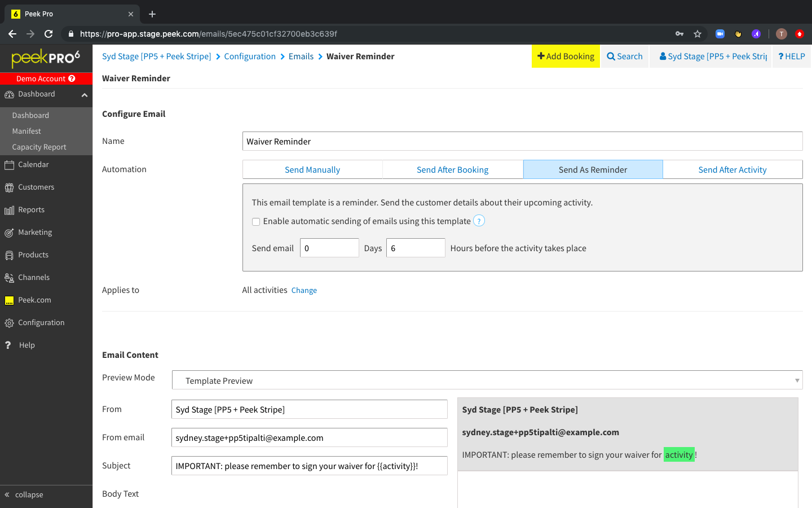Click the From email input field
The width and height of the screenshot is (812, 508).
[x=310, y=437]
